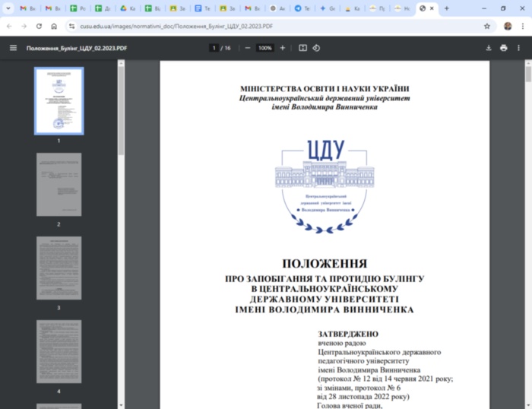Click the fit to page icon

[x=302, y=48]
